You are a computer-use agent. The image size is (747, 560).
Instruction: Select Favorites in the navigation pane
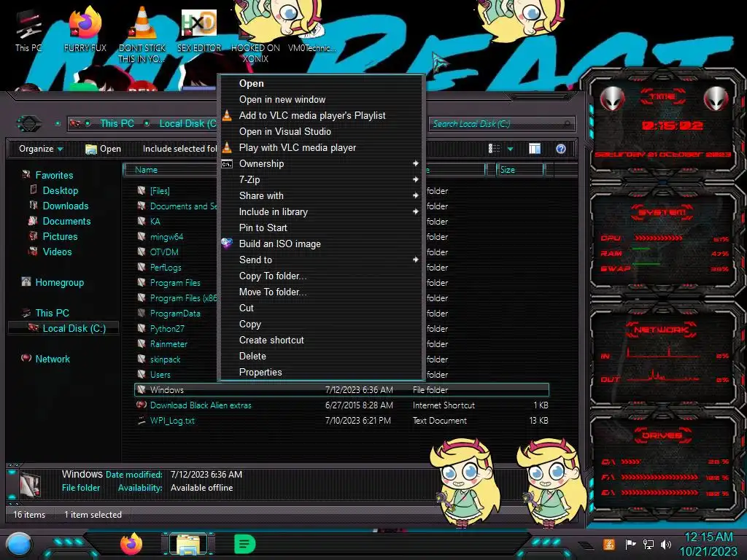[x=54, y=175]
